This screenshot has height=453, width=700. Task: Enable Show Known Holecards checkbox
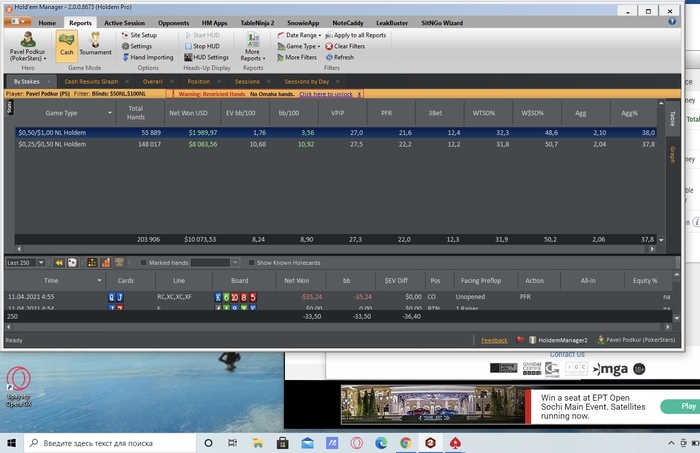tap(251, 263)
